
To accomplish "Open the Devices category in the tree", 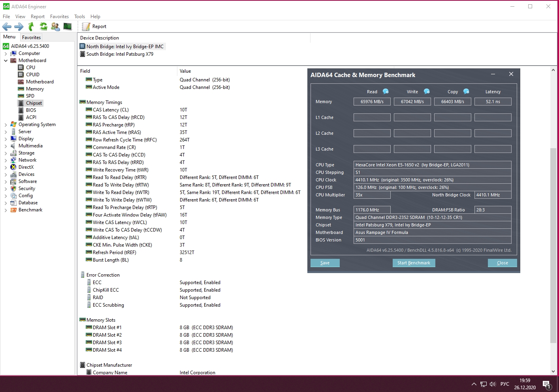I will pyautogui.click(x=26, y=174).
